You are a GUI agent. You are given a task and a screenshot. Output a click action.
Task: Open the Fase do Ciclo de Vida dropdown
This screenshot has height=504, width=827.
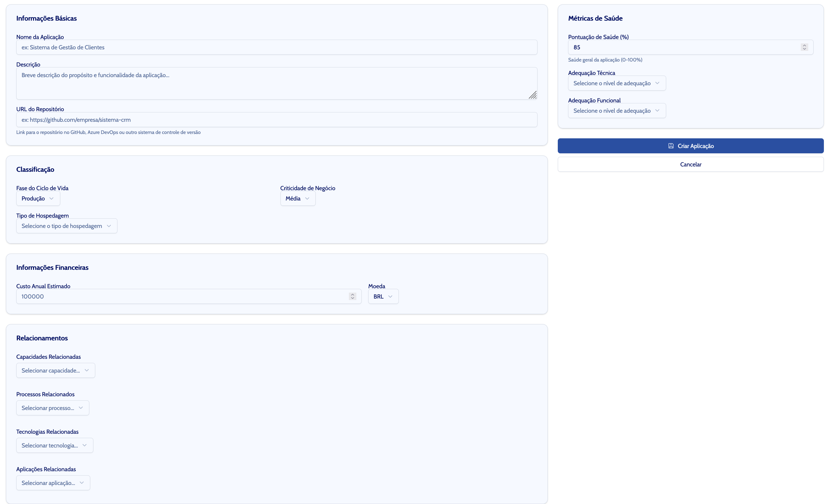click(x=38, y=199)
